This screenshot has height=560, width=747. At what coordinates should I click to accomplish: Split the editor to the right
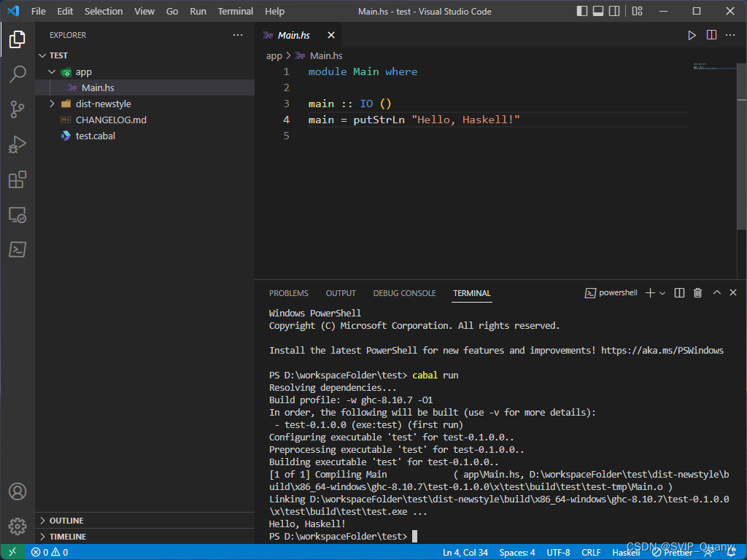(711, 34)
